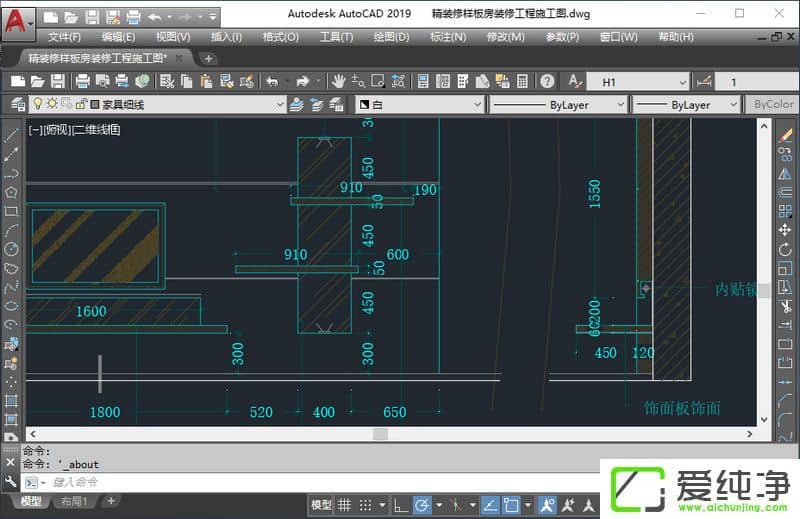Select the Offset modify tool

[785, 192]
